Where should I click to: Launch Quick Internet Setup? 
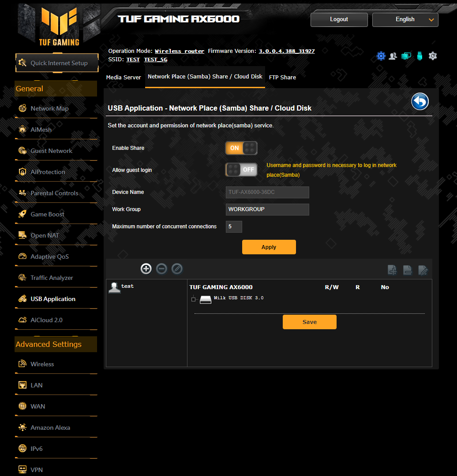(57, 63)
